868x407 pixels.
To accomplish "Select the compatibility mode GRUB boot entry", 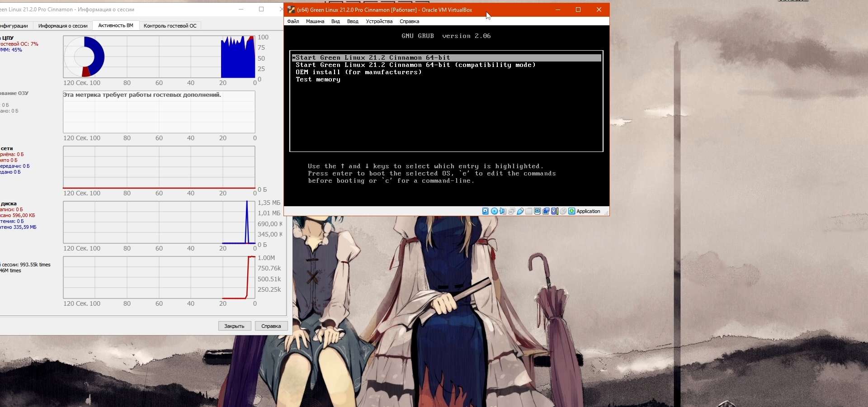I will (x=447, y=65).
